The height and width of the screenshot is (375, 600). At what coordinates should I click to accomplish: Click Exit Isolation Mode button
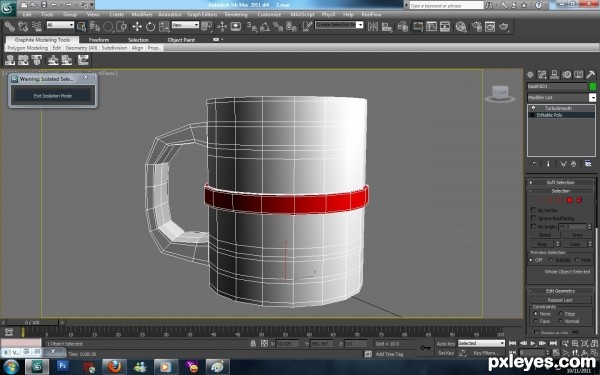point(53,96)
